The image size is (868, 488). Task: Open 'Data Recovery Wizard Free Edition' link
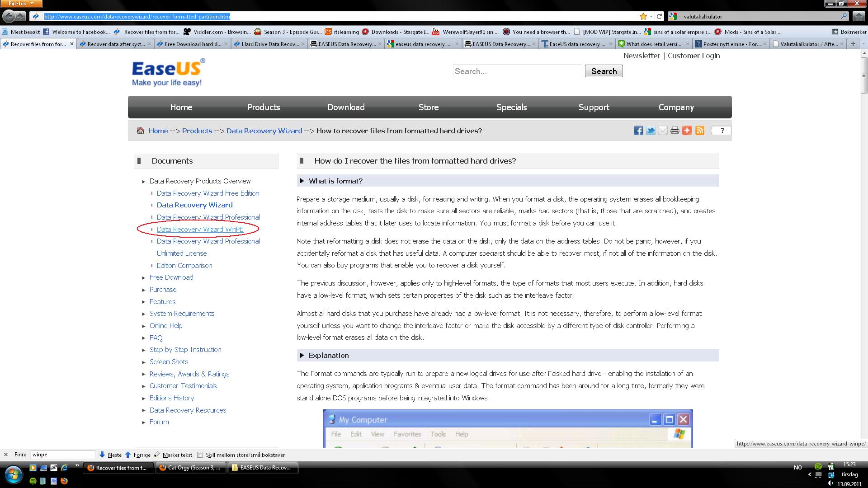(x=208, y=193)
